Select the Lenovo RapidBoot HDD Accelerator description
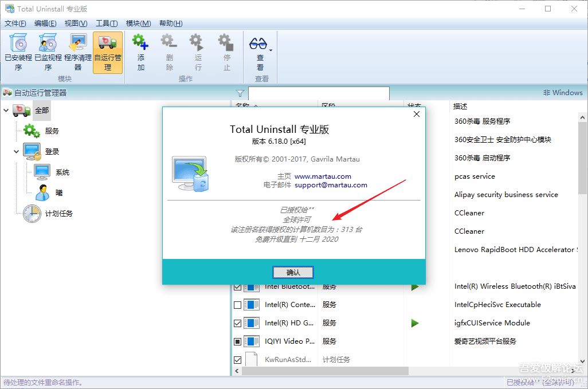588x389 pixels. click(x=516, y=250)
